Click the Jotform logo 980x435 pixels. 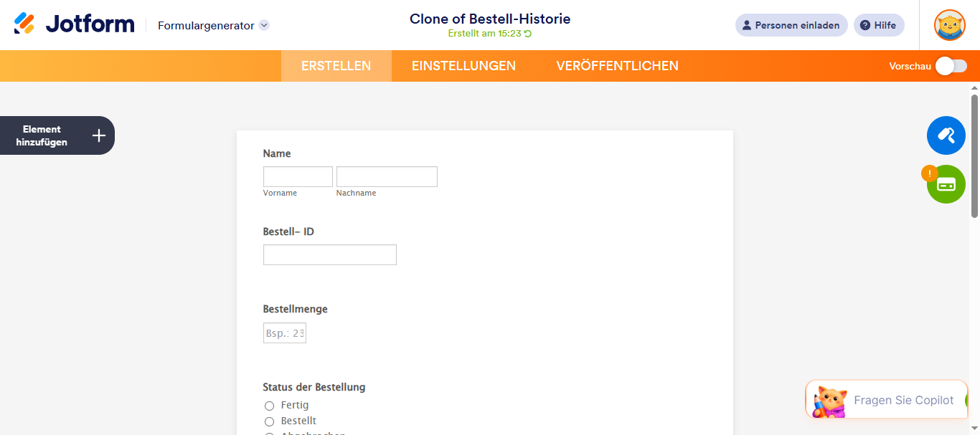74,24
